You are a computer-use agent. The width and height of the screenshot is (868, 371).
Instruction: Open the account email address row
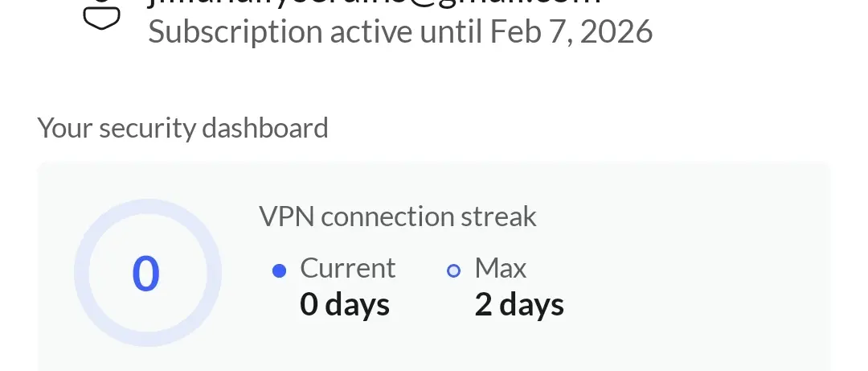(375, 3)
